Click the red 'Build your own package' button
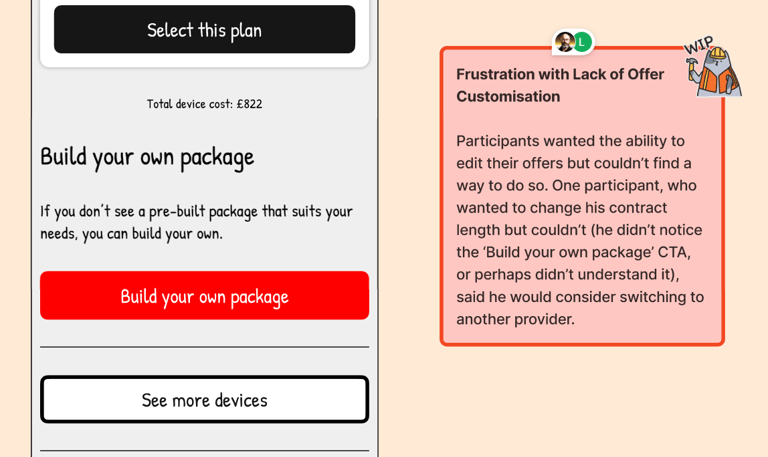This screenshot has height=457, width=768. [x=204, y=296]
